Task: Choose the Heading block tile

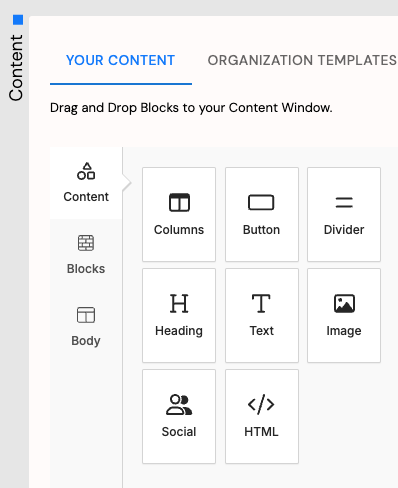Action: click(x=179, y=315)
